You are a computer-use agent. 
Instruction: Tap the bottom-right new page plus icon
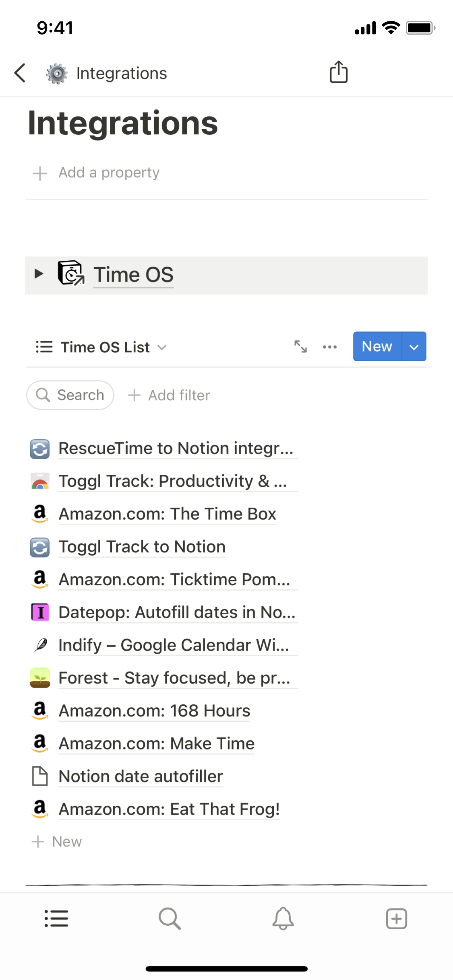pyautogui.click(x=396, y=918)
